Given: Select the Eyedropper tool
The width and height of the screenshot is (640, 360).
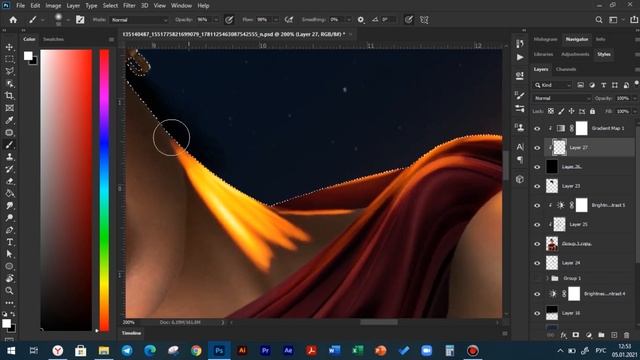Looking at the screenshot, I should (x=9, y=120).
